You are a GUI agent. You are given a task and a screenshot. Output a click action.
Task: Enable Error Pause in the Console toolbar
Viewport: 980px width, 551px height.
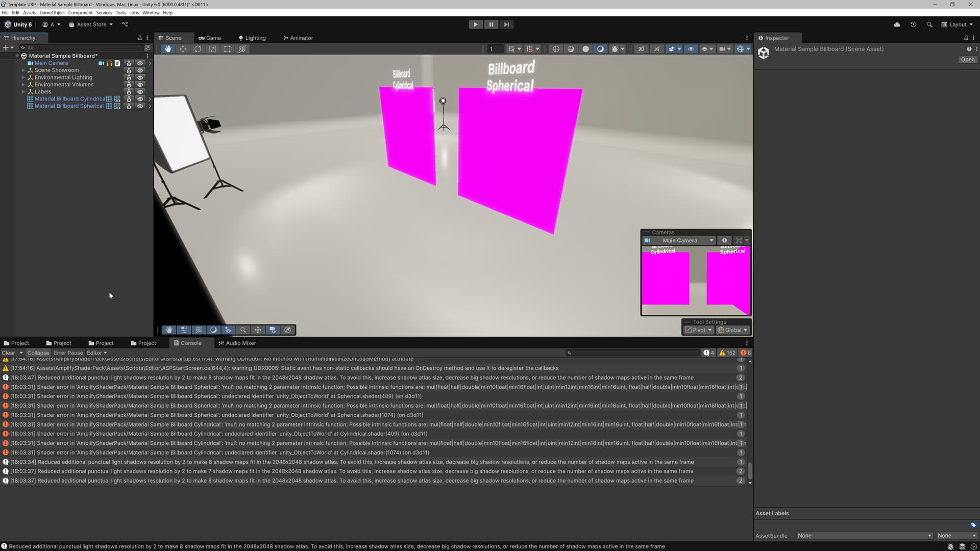tap(68, 353)
